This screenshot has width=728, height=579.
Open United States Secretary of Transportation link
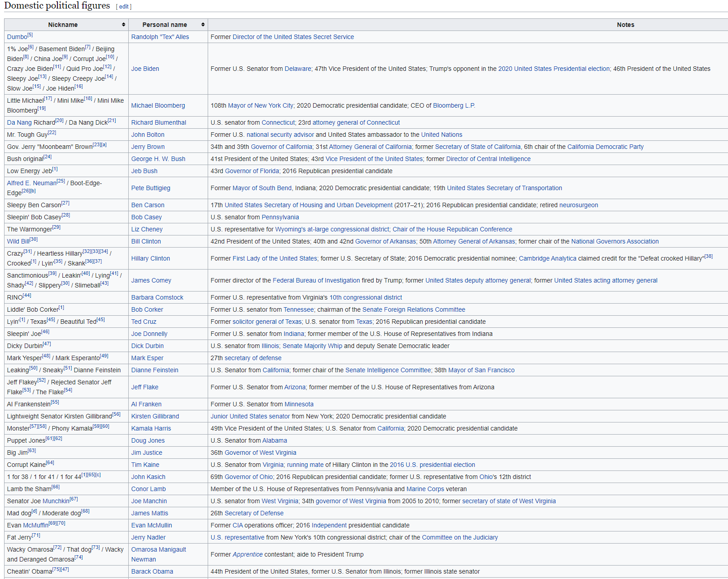tap(505, 188)
